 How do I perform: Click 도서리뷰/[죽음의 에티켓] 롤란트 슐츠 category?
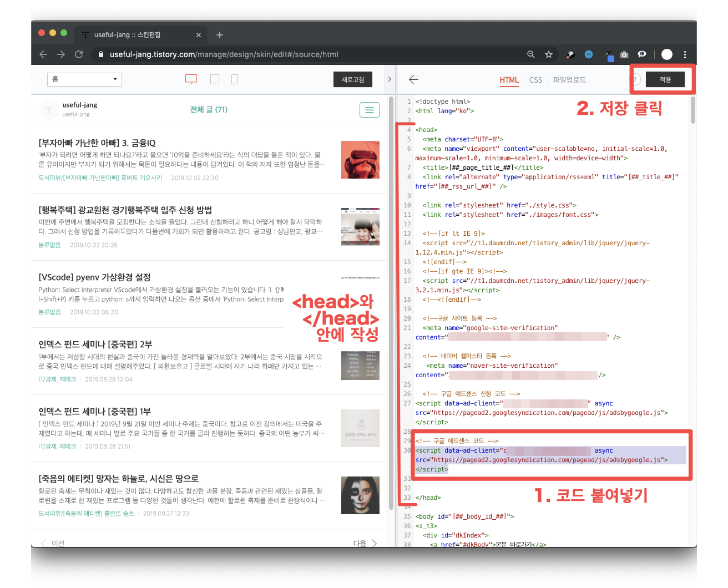point(86,514)
